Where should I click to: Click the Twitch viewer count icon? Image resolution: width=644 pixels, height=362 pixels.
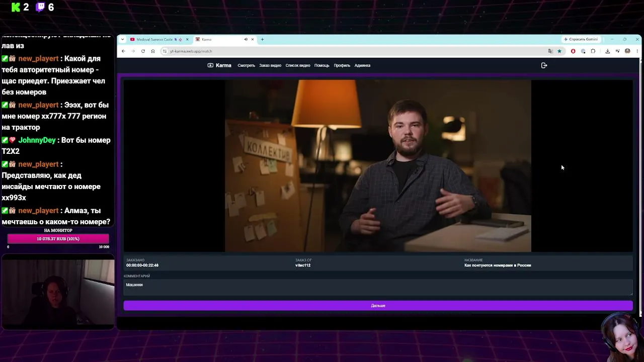coord(41,7)
